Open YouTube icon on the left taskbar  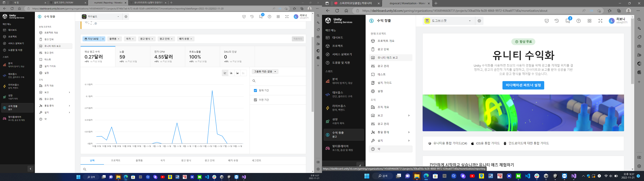click(x=163, y=177)
